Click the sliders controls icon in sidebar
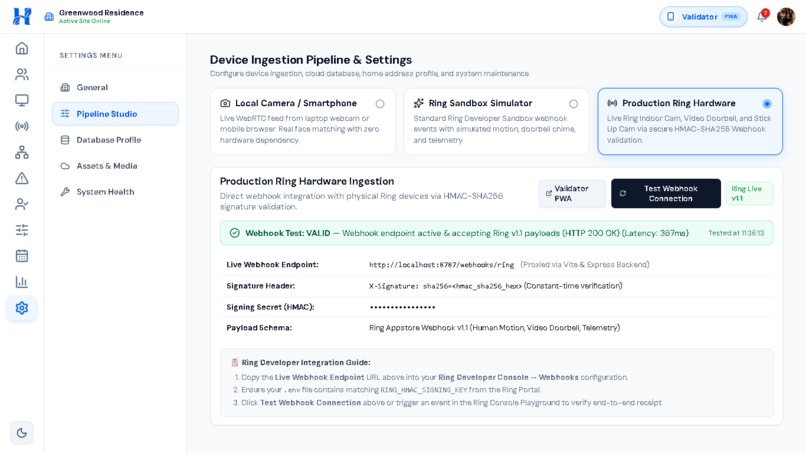The image size is (806, 453). (x=22, y=230)
